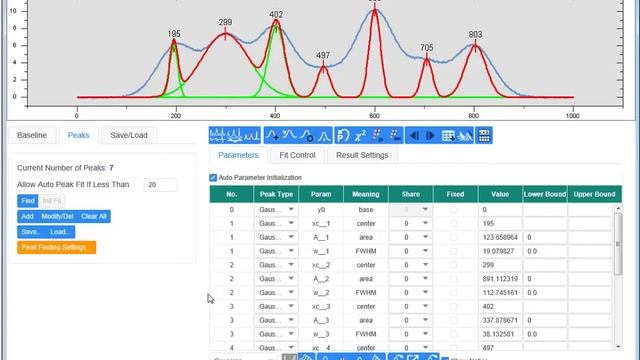Click the parameter table scrollbar thumb
Screen dimensions: 640x360
618,244
